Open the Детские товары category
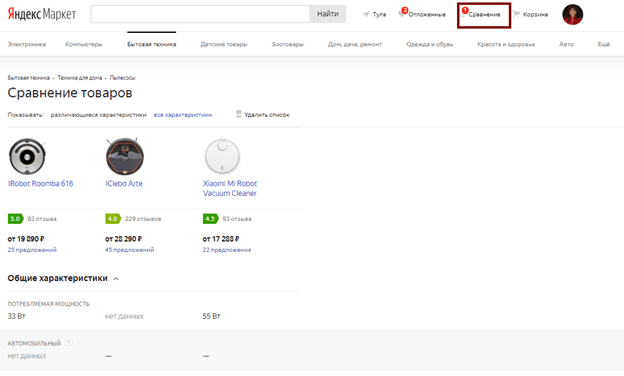 point(224,44)
